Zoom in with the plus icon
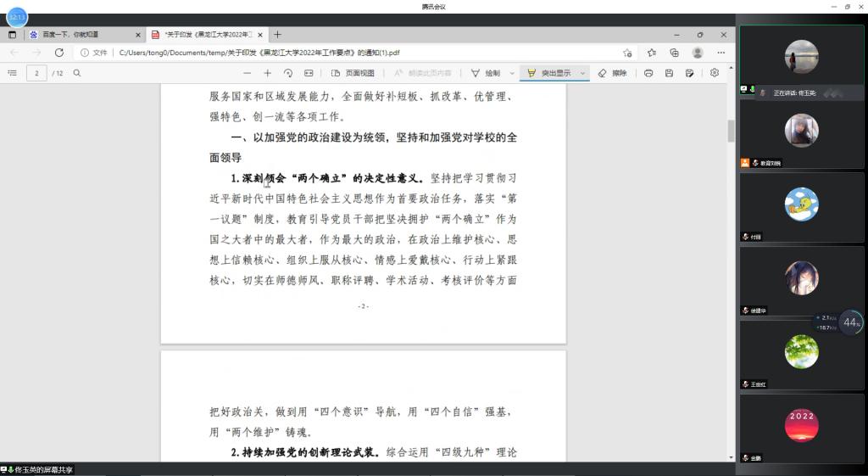 268,73
